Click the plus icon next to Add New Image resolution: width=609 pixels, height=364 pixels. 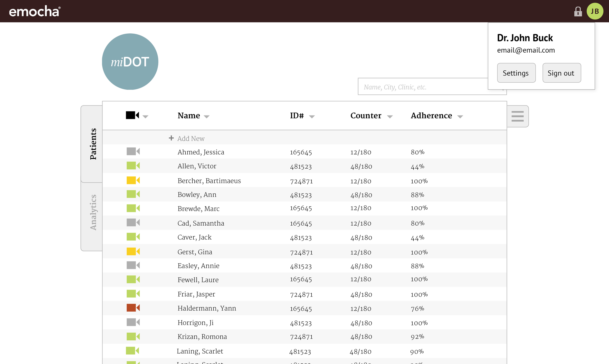(171, 138)
